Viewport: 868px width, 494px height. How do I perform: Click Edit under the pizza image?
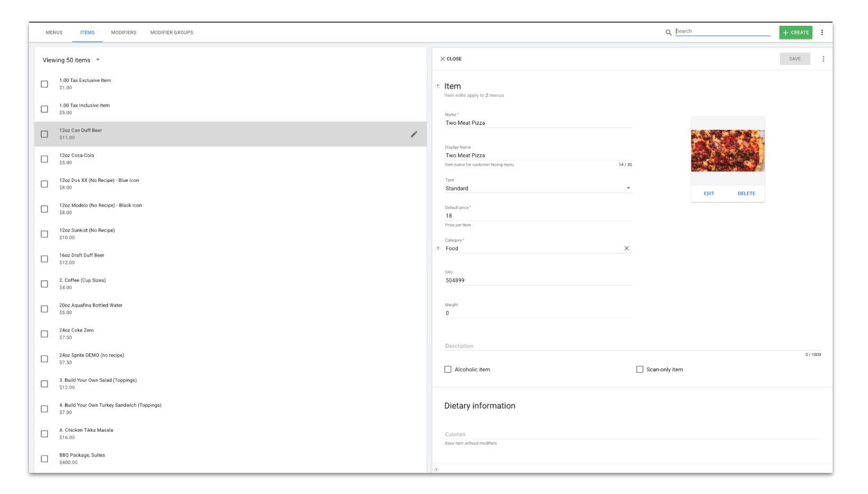[x=709, y=194]
